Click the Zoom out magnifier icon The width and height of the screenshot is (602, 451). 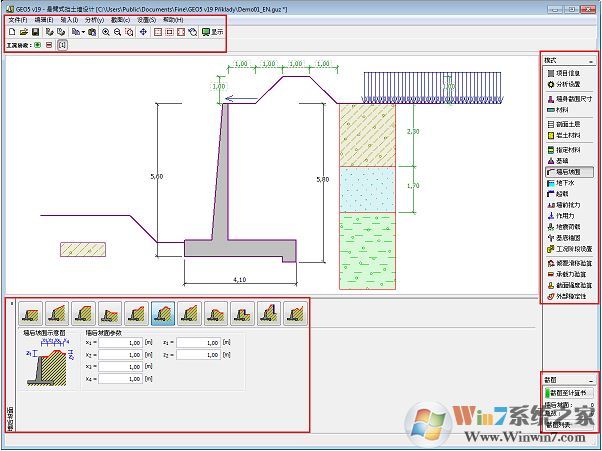click(x=118, y=32)
